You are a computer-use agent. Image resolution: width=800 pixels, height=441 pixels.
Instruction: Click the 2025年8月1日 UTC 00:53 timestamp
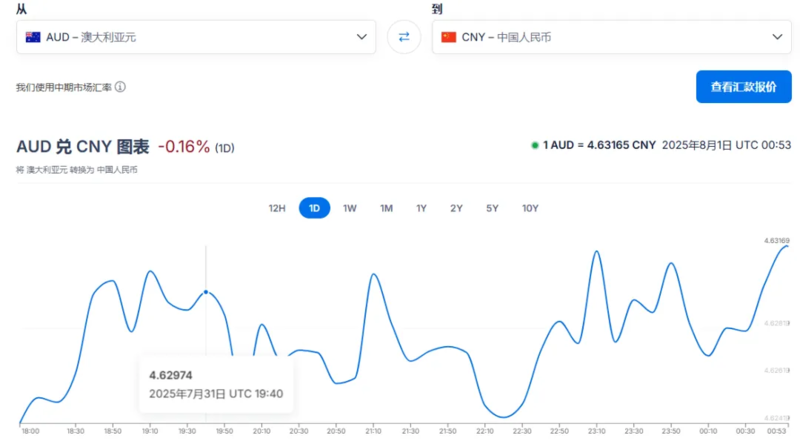click(727, 145)
